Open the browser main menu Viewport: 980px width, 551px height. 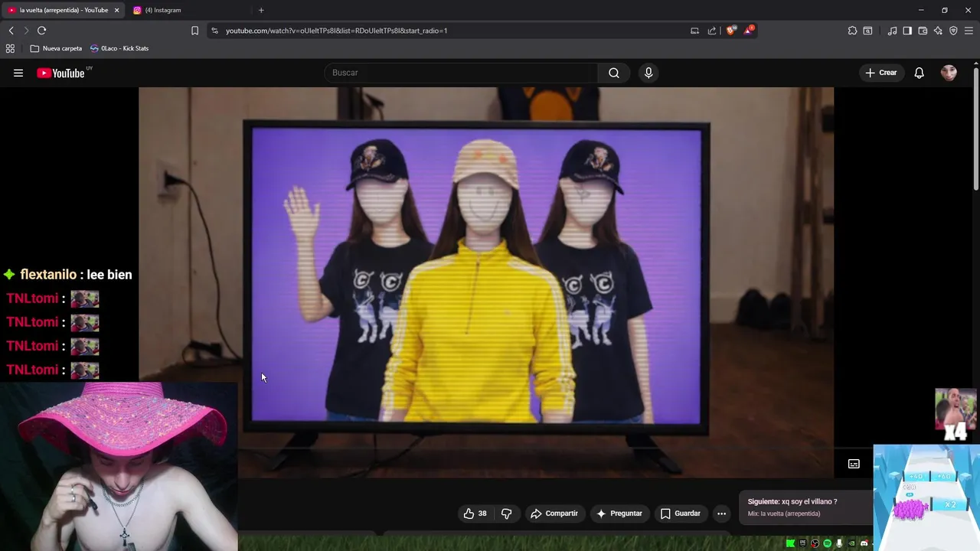click(969, 31)
